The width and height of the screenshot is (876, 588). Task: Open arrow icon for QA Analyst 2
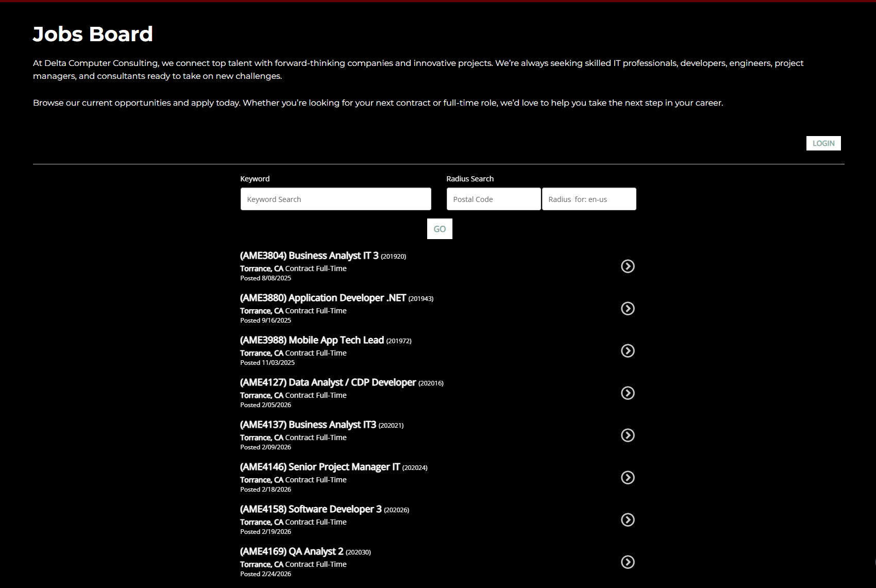[628, 562]
